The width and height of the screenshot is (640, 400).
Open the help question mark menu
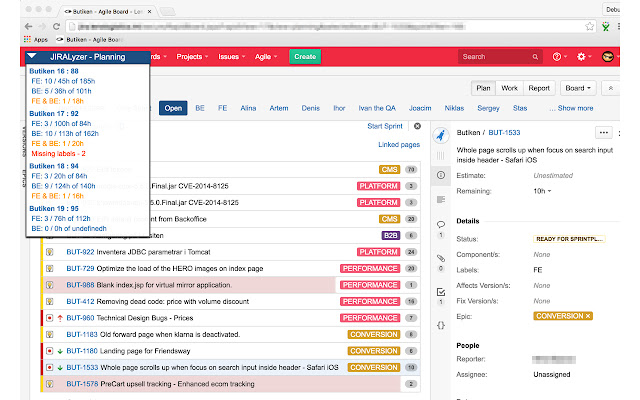tap(557, 57)
